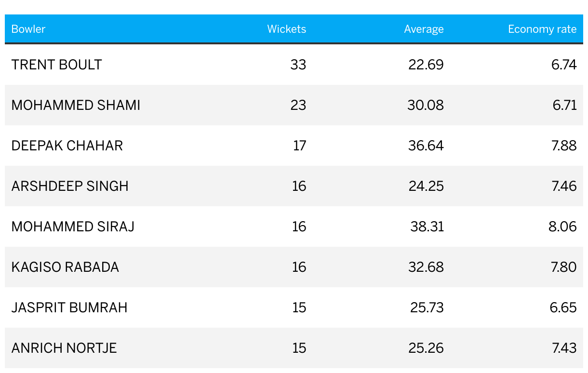Click the Bowler column header
Image resolution: width=588 pixels, height=373 pixels.
coord(28,29)
